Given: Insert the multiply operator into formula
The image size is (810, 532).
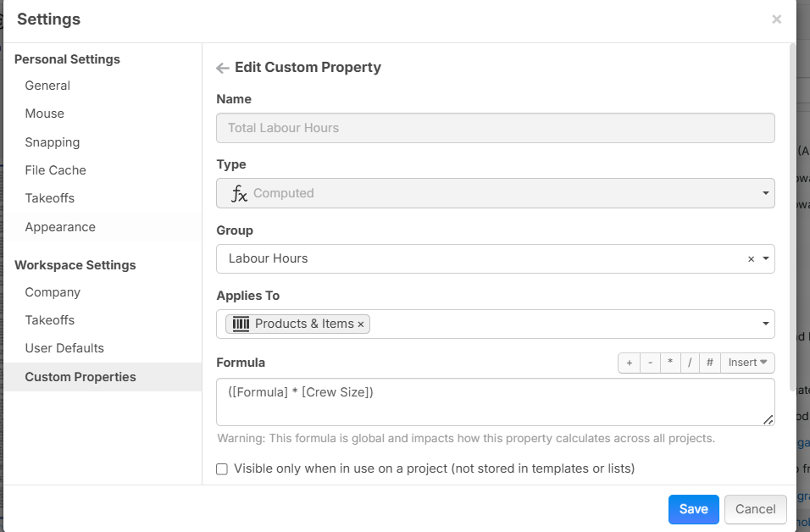Looking at the screenshot, I should (669, 363).
